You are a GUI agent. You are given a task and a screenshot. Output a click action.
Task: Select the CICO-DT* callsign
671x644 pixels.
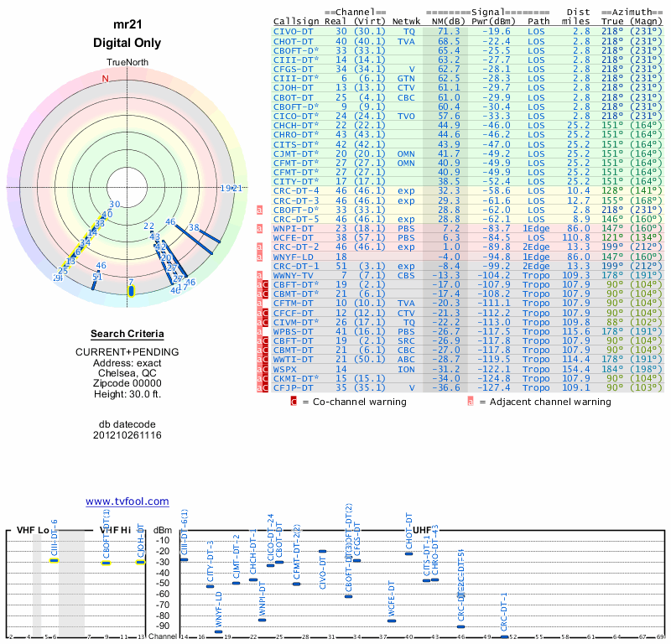(296, 117)
